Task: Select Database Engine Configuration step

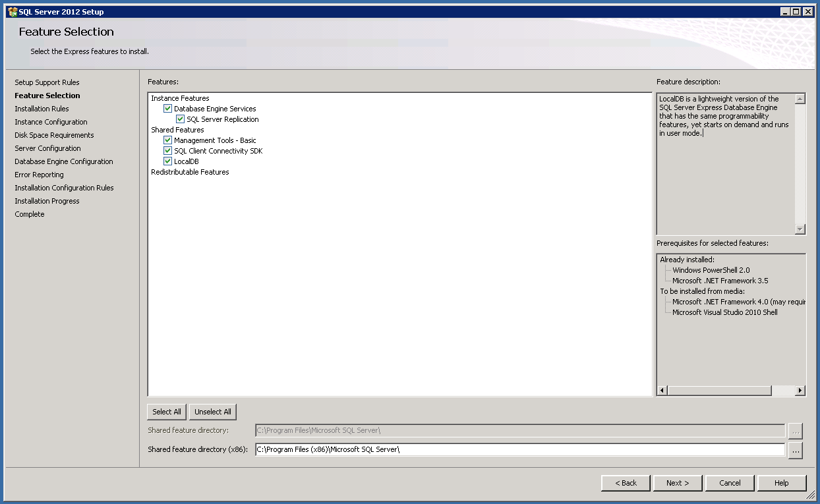Action: point(64,161)
